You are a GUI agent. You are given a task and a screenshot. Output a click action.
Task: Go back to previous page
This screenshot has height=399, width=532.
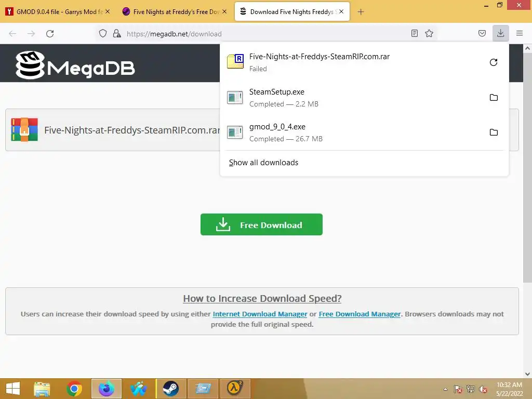pos(12,34)
